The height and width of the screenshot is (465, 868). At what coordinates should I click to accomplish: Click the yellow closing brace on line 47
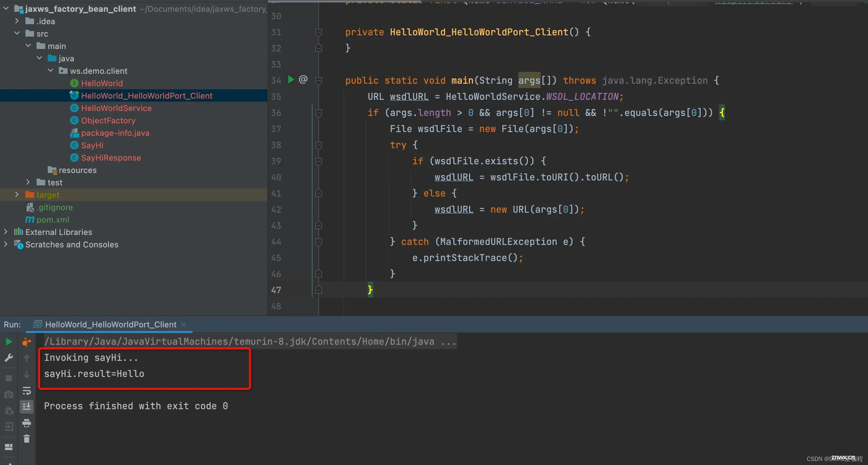tap(370, 290)
